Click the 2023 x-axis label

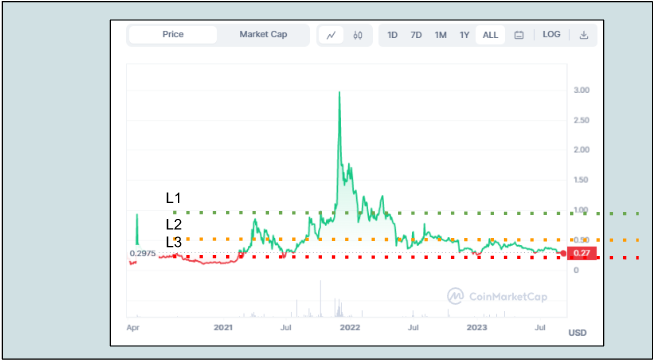477,327
